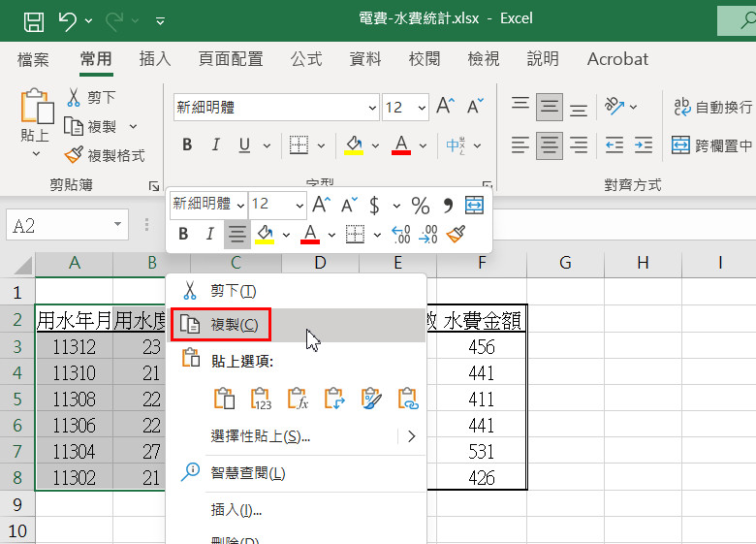This screenshot has height=544, width=756.
Task: Click the red font color button in ribbon
Action: click(400, 145)
